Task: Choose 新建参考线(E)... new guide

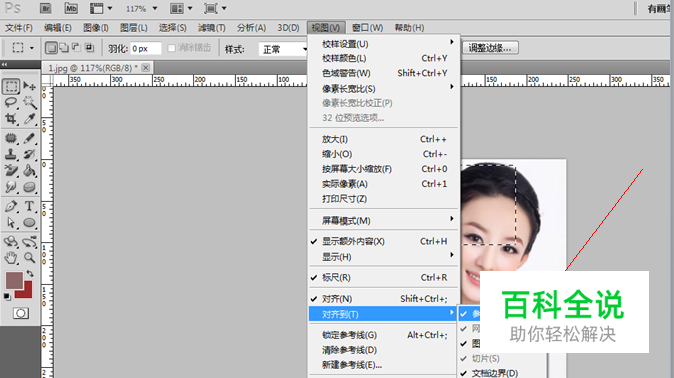Action: [x=384, y=365]
